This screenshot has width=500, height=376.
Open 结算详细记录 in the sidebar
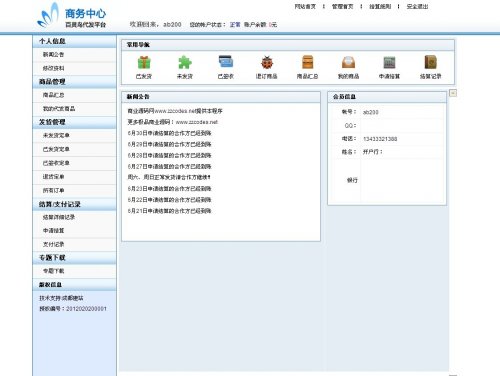tap(59, 217)
